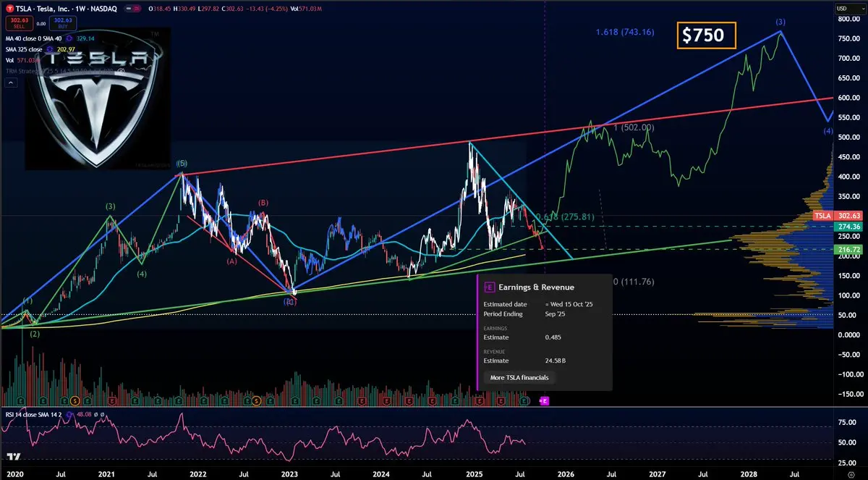Click the 0.485 earnings estimate value
868x480 pixels.
pyautogui.click(x=553, y=337)
